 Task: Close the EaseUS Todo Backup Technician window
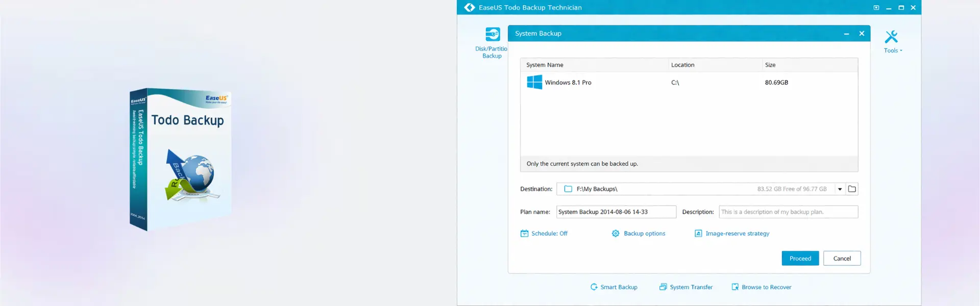[x=913, y=8]
